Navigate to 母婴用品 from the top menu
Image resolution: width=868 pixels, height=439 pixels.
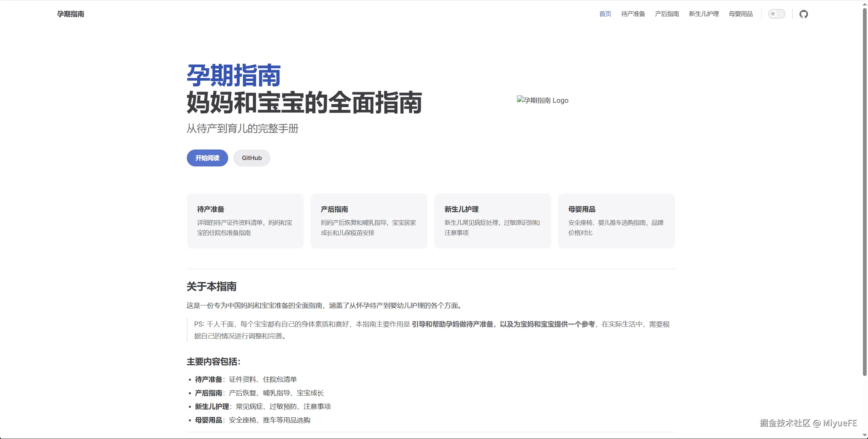[741, 14]
